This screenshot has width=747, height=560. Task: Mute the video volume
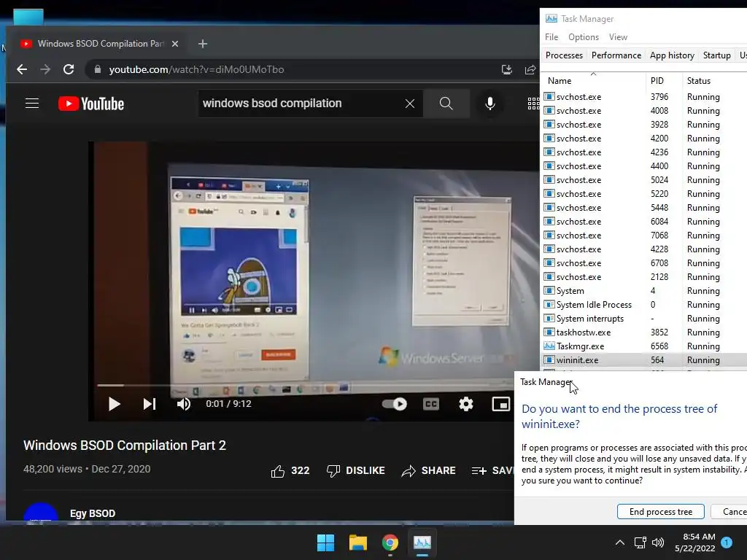coord(184,404)
